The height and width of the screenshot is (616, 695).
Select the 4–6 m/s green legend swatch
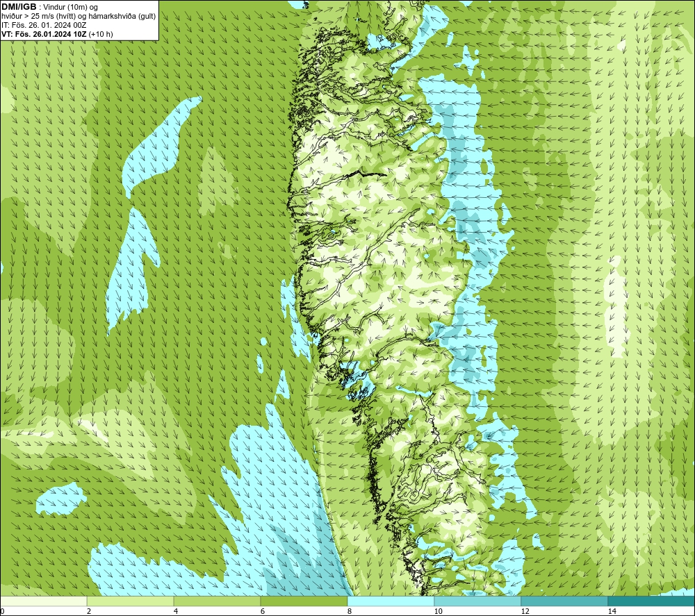pos(217,601)
